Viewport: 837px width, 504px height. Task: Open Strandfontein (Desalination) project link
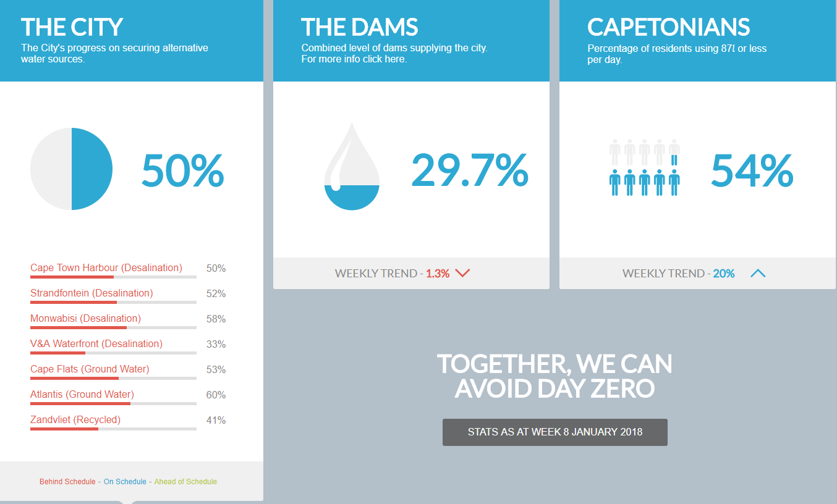point(91,293)
